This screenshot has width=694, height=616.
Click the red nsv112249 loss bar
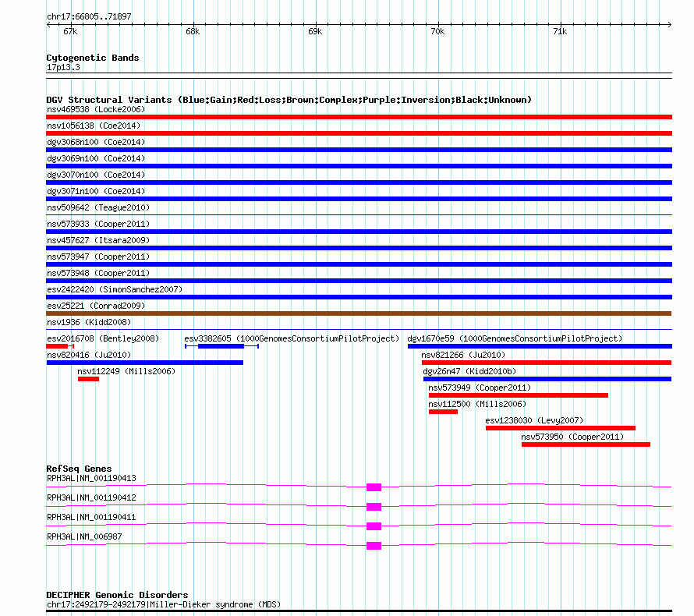click(x=89, y=379)
